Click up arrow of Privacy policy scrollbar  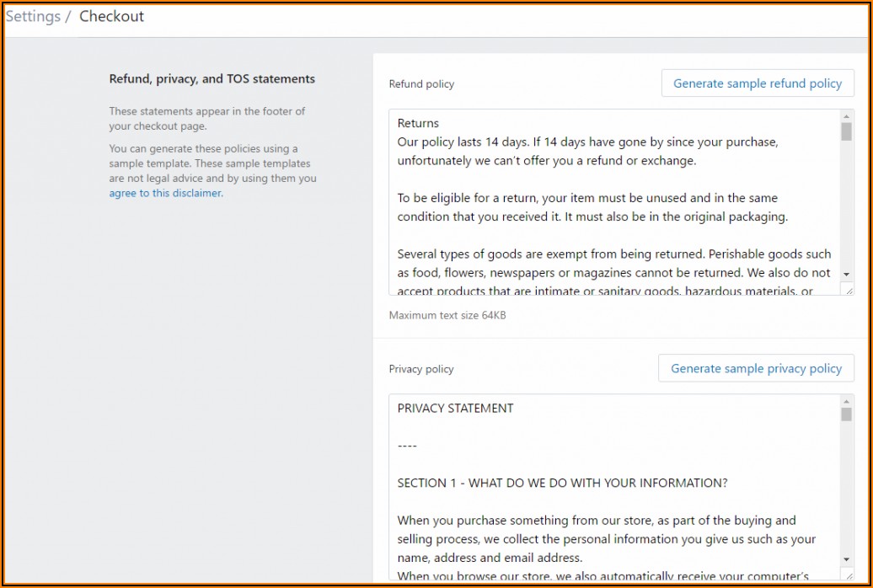846,402
